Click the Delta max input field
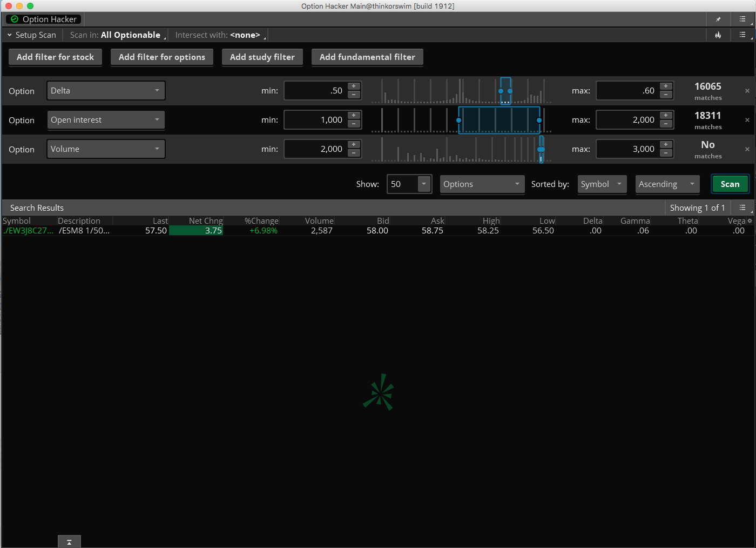This screenshot has height=548, width=756. point(627,91)
